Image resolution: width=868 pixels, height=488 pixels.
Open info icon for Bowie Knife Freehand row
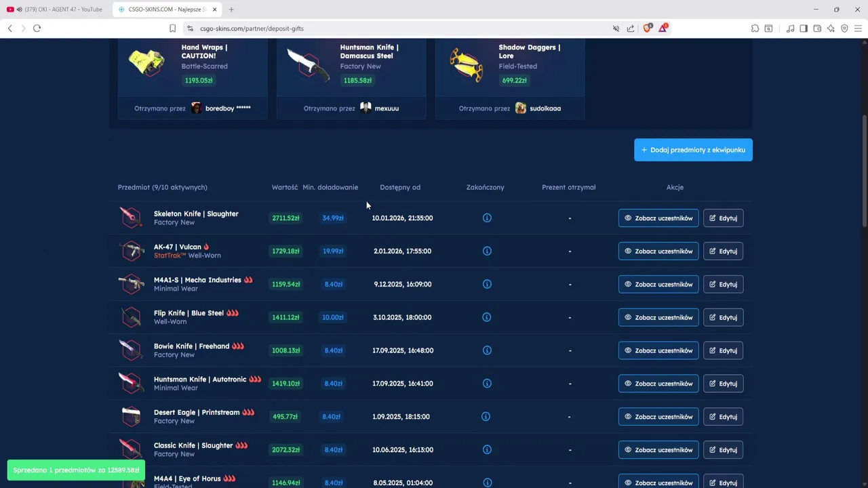pyautogui.click(x=487, y=350)
